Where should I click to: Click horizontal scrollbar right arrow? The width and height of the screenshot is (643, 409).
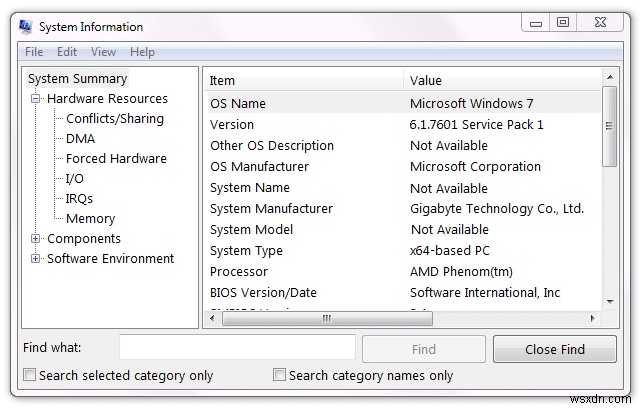(x=593, y=318)
